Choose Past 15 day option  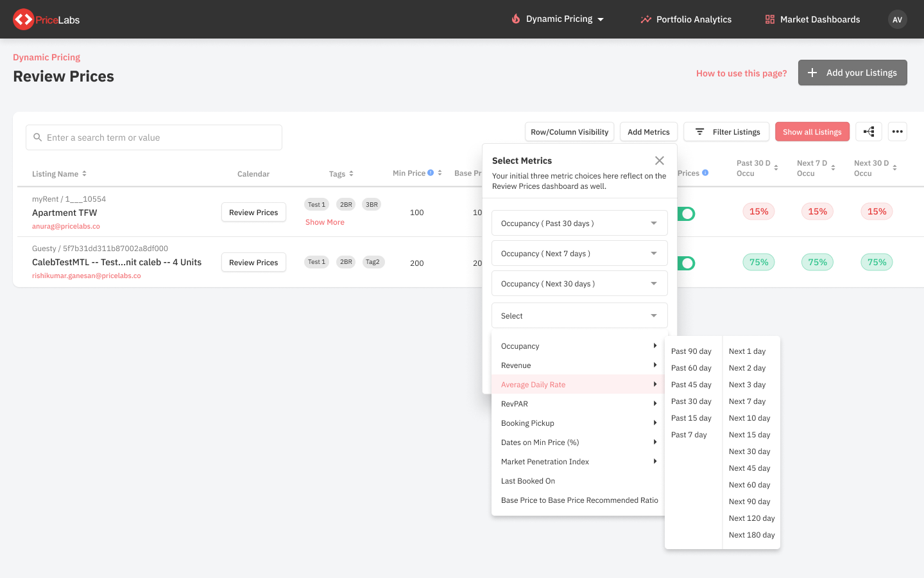pyautogui.click(x=691, y=418)
